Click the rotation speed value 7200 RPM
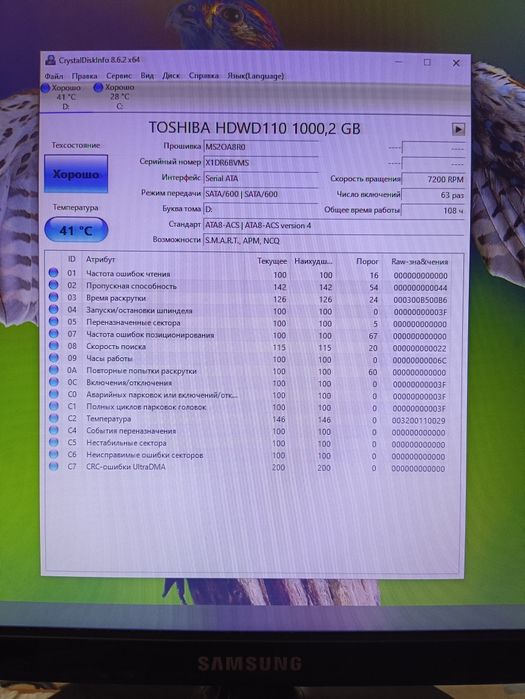 (x=433, y=179)
